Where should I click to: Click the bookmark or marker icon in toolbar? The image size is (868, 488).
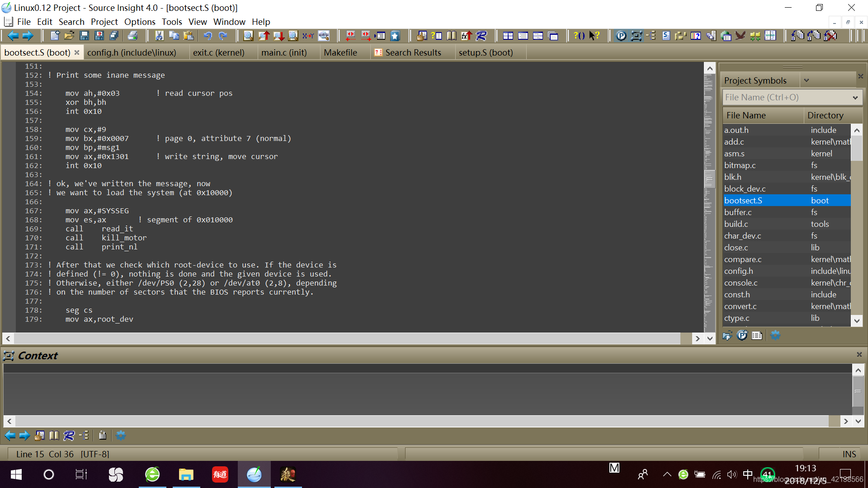[394, 38]
